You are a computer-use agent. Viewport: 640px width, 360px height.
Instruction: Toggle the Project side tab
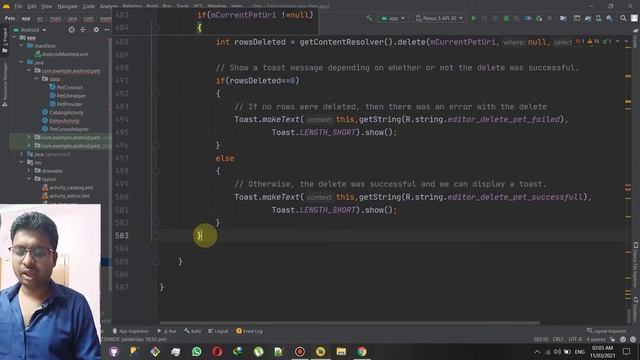5,40
